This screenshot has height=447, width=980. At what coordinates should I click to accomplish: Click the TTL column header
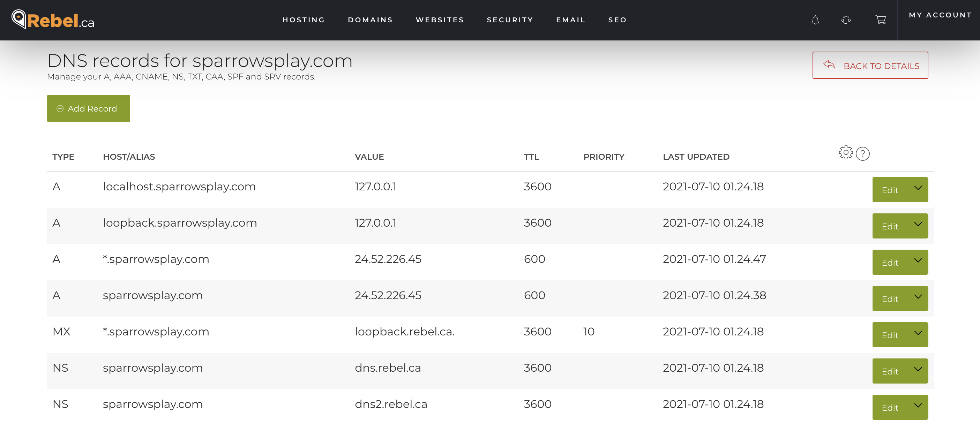point(531,157)
